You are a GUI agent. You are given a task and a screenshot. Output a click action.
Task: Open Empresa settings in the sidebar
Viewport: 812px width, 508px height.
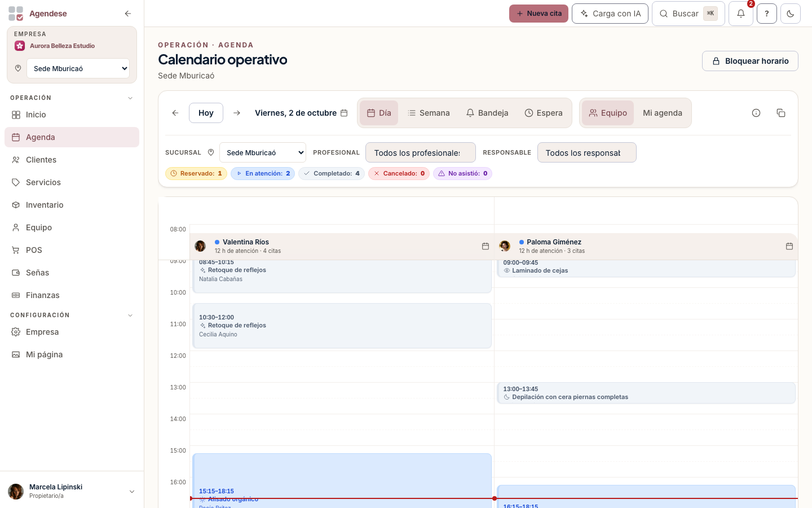tap(72, 332)
